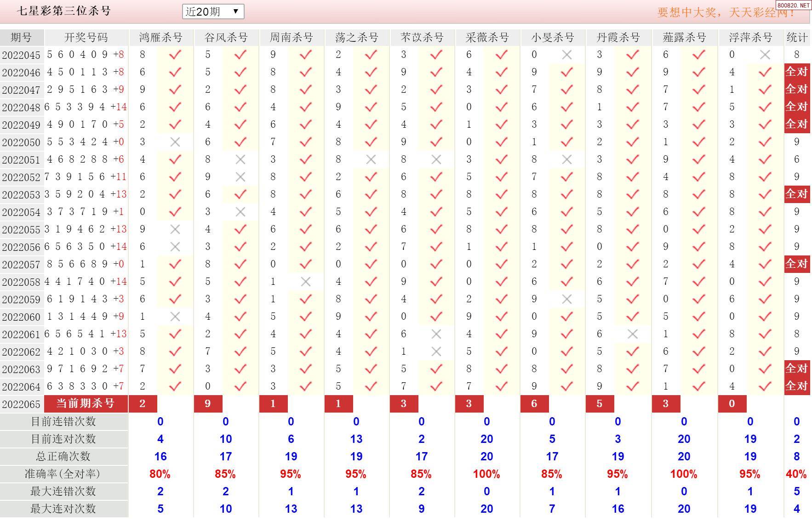
Task: Click the 目前连错次数 row label
Action: [63, 422]
